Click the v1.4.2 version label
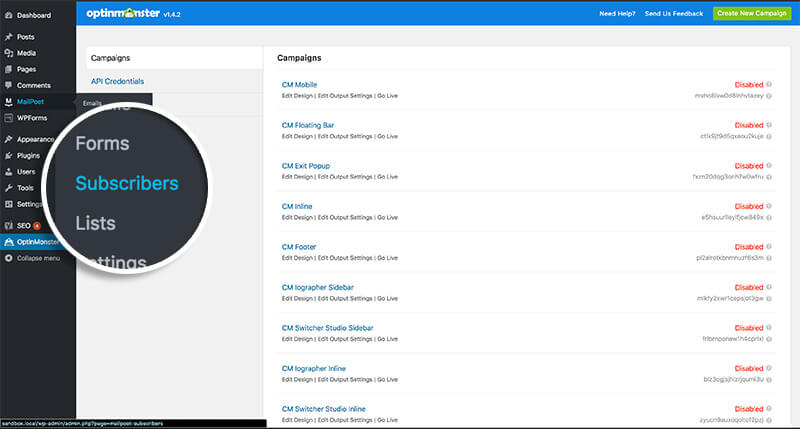Image resolution: width=800 pixels, height=429 pixels. pos(172,15)
